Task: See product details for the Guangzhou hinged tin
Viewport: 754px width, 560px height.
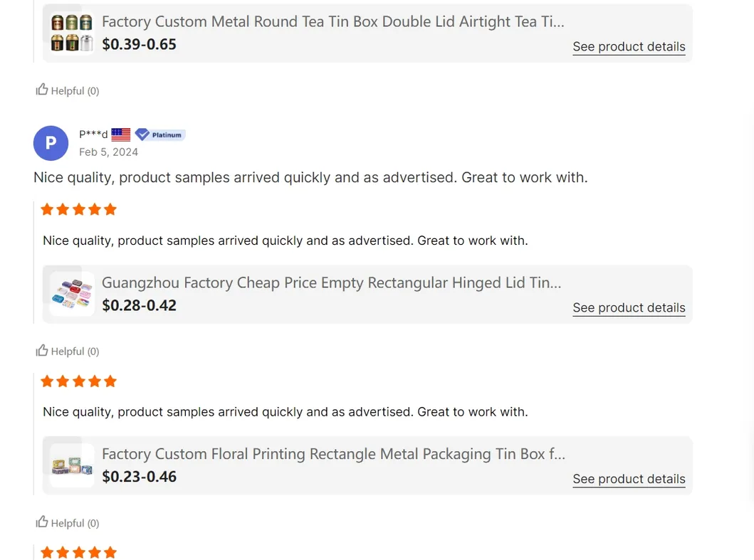Action: [x=629, y=308]
